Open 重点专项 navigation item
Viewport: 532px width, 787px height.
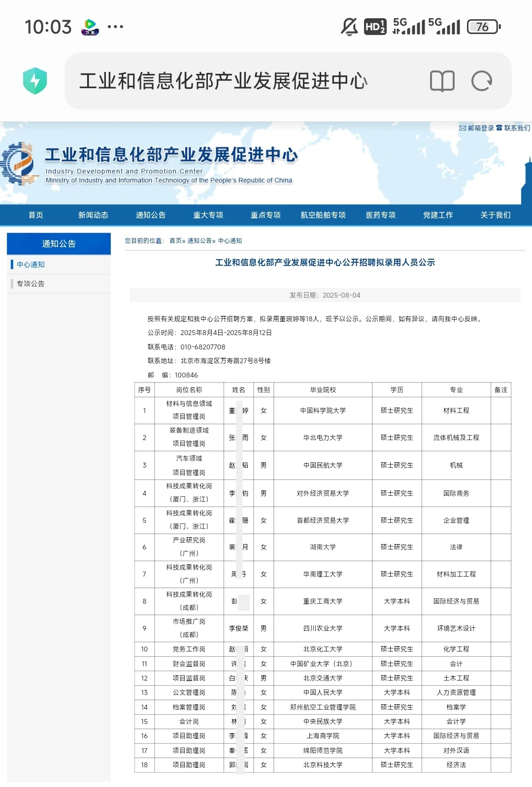click(266, 215)
